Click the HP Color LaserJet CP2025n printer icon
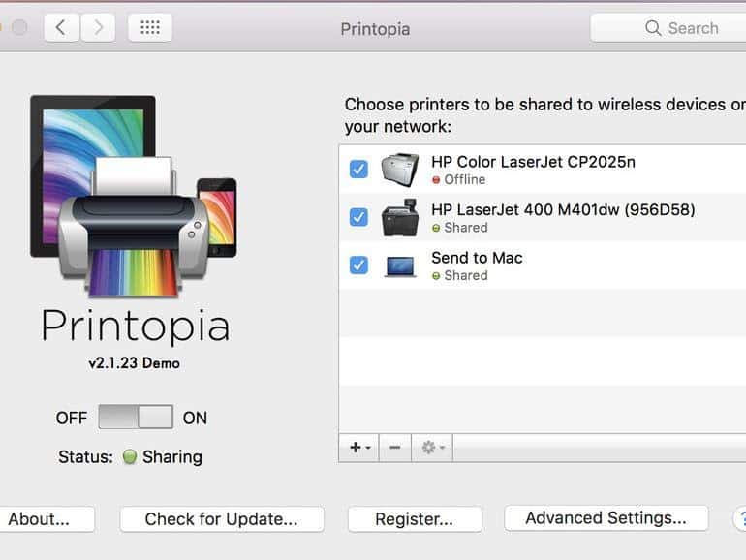The height and width of the screenshot is (560, 746). point(400,170)
